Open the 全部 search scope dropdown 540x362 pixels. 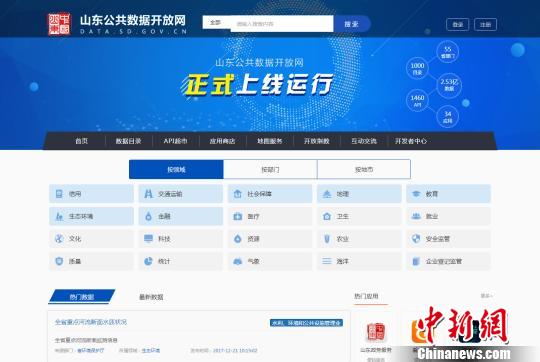click(x=216, y=22)
